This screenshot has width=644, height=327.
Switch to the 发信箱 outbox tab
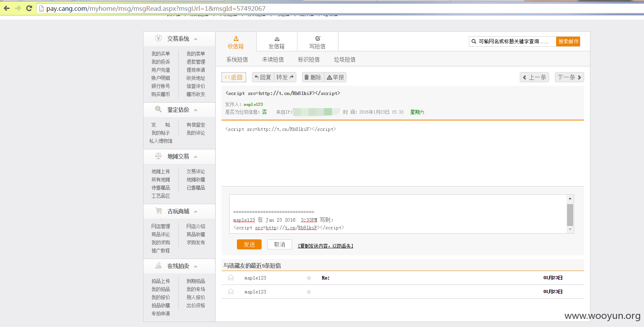[x=277, y=42]
